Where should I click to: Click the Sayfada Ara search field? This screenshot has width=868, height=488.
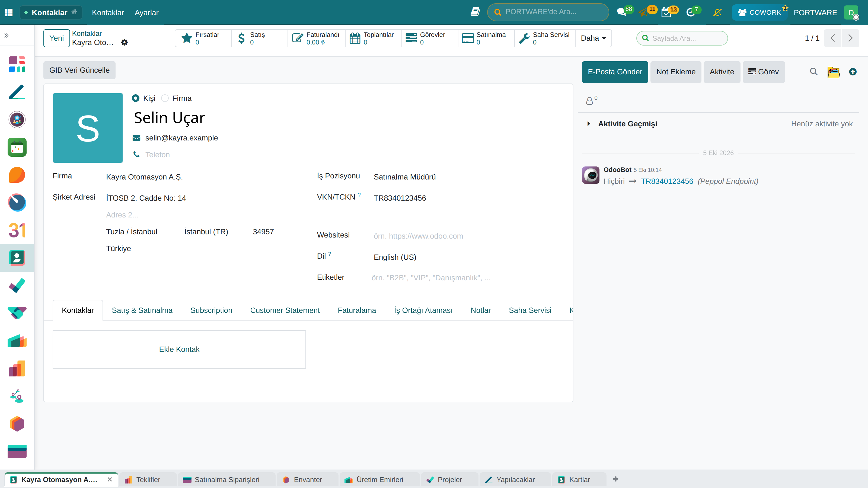(682, 38)
